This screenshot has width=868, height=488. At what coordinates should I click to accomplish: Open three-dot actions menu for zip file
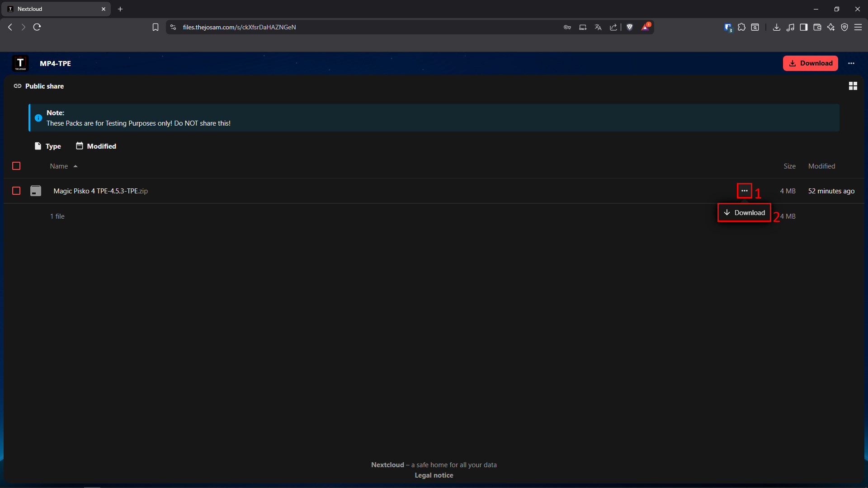744,191
